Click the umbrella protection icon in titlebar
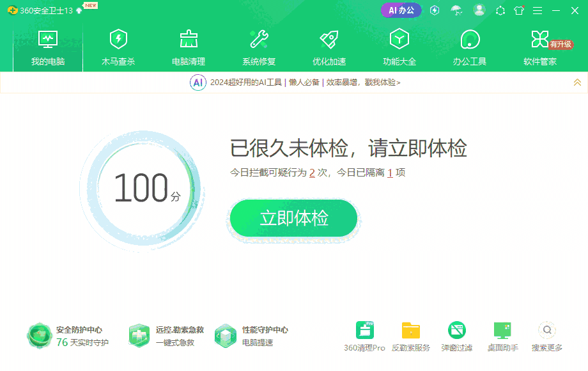 (x=457, y=10)
